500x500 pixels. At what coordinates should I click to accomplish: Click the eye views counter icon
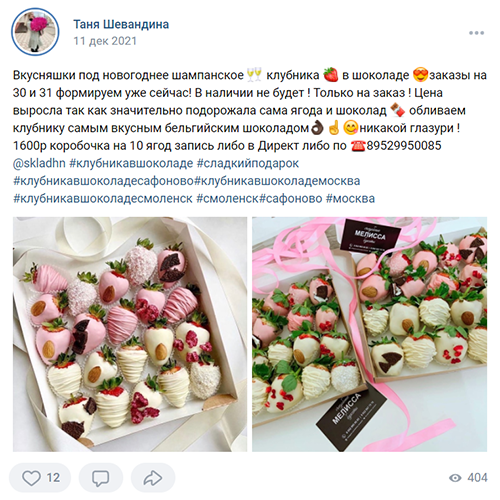click(455, 478)
